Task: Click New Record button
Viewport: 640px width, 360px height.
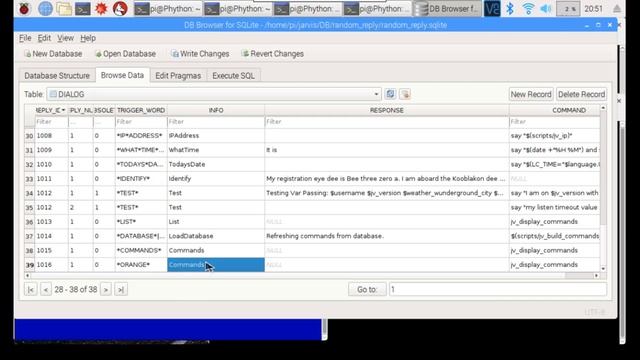Action: coord(531,94)
